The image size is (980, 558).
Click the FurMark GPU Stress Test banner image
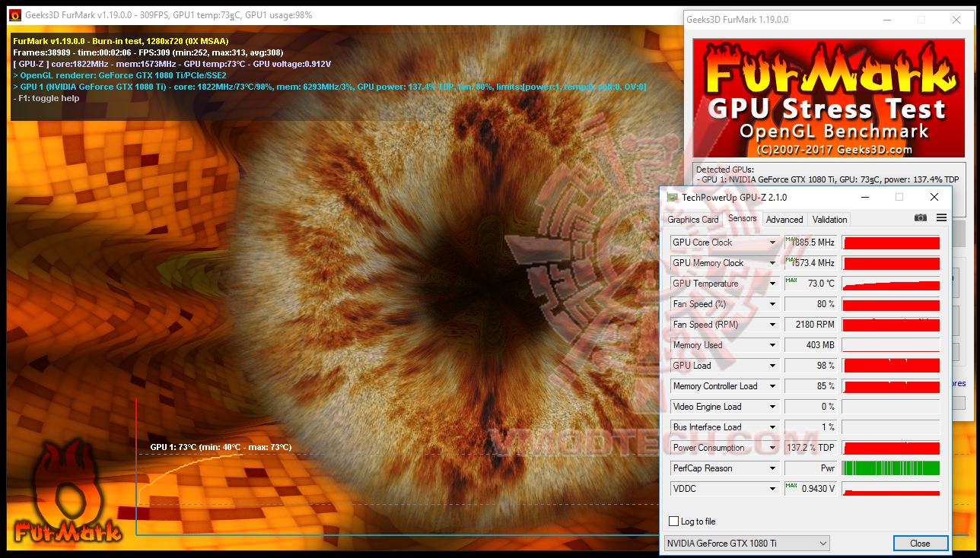(829, 99)
